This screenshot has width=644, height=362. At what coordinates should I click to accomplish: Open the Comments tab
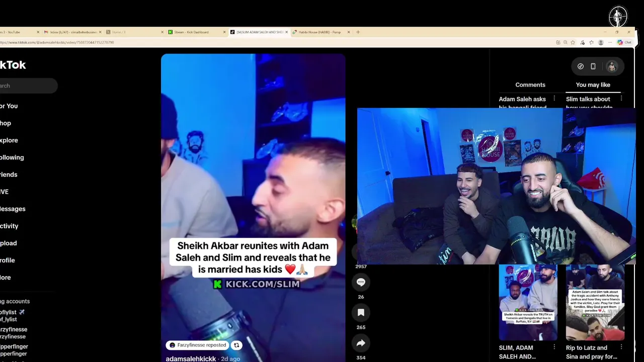[x=530, y=85]
